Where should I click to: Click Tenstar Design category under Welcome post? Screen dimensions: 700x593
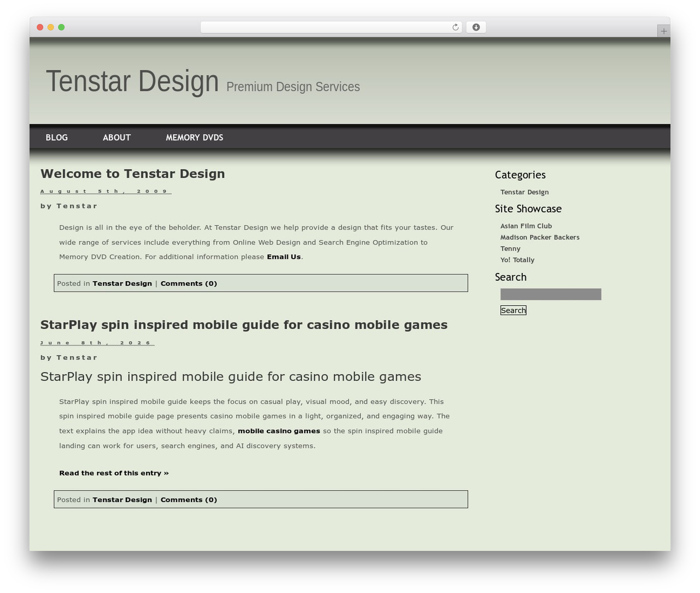(122, 283)
